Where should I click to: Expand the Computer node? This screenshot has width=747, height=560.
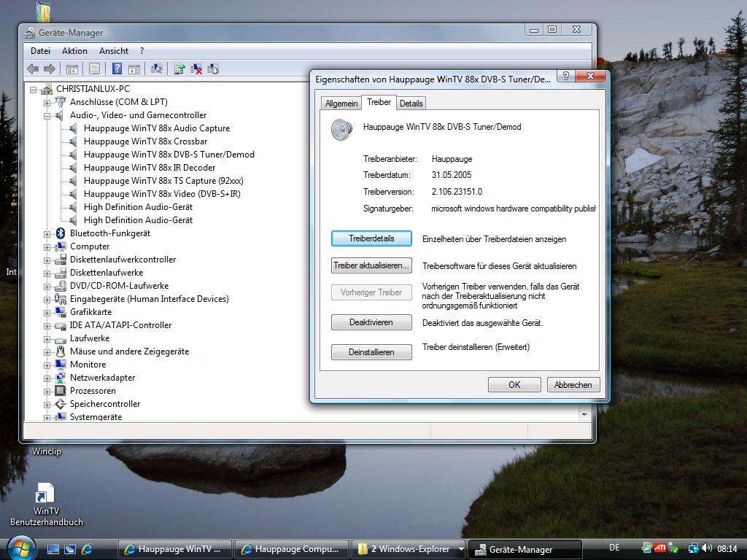(47, 247)
